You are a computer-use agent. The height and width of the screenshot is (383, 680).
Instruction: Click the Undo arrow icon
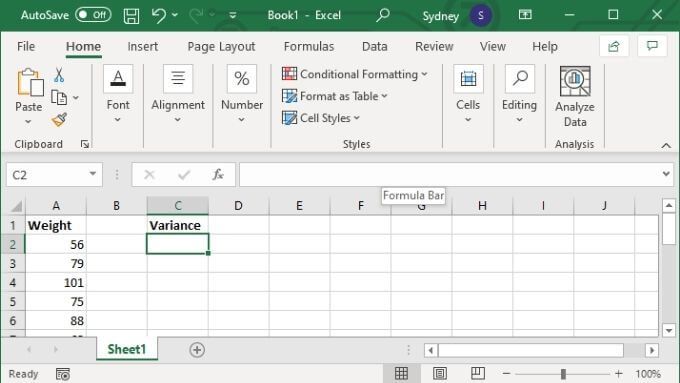click(159, 16)
